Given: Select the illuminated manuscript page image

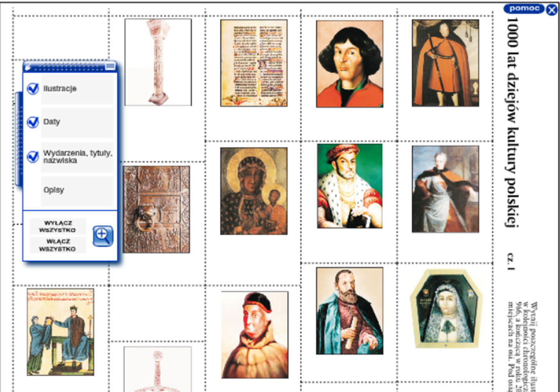Looking at the screenshot, I should (x=254, y=63).
